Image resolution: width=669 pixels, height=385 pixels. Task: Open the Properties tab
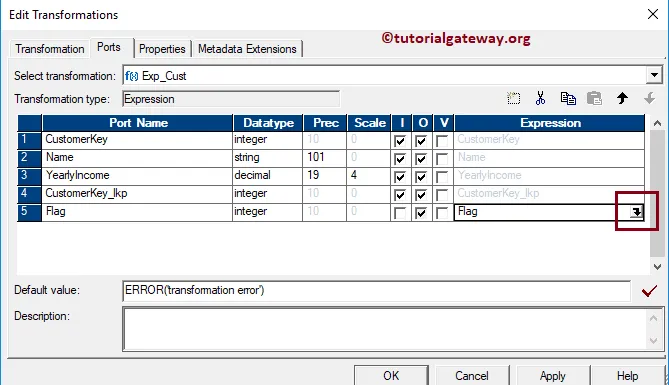(162, 49)
